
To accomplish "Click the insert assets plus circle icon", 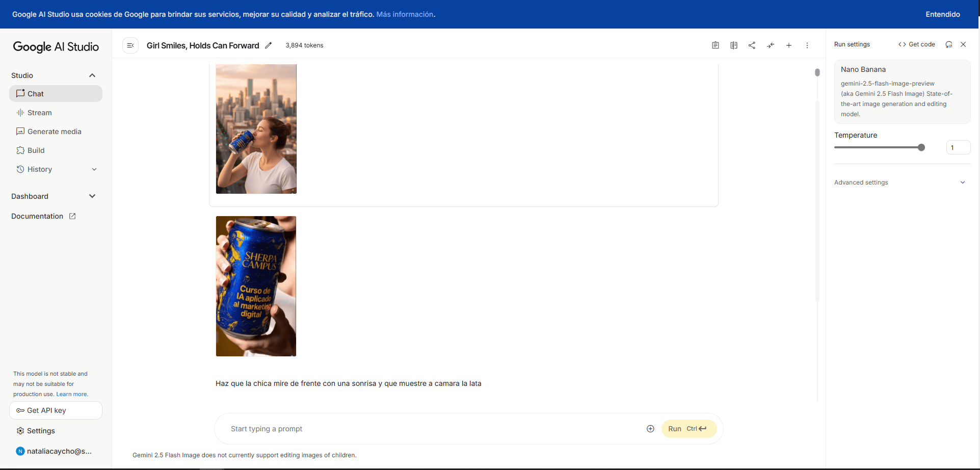I will 650,429.
